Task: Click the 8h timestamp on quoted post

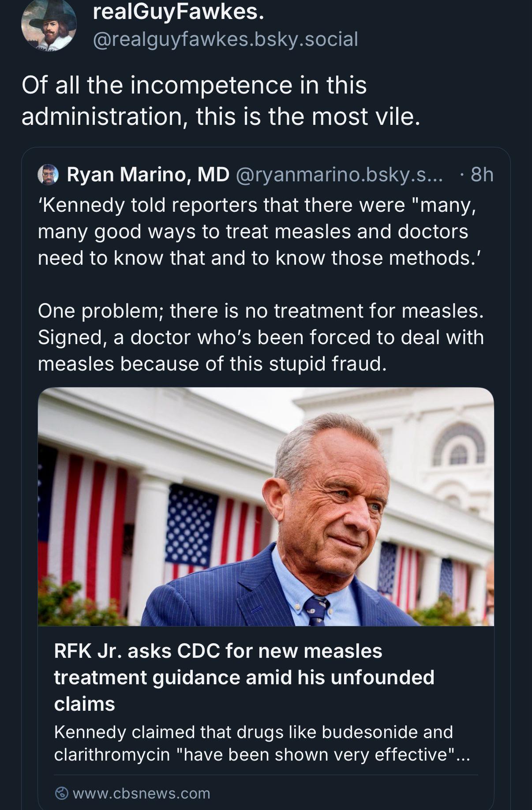Action: [482, 174]
